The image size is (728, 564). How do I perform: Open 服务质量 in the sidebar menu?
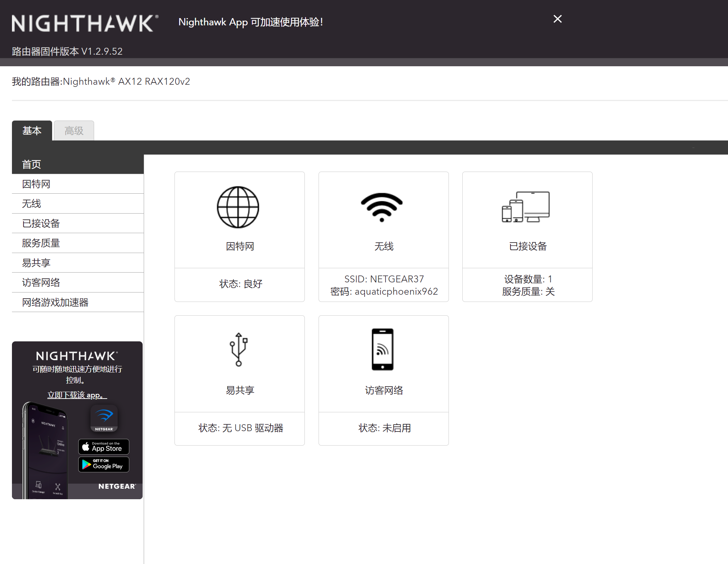pyautogui.click(x=78, y=243)
